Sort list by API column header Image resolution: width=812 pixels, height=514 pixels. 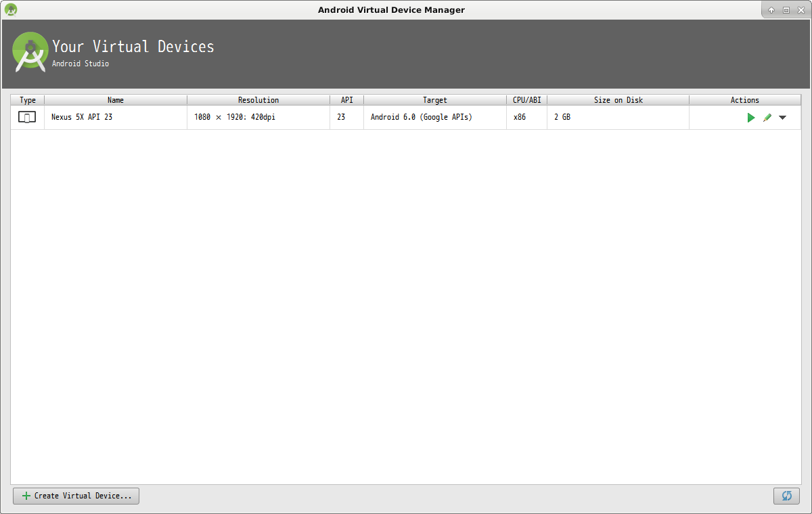coord(346,100)
